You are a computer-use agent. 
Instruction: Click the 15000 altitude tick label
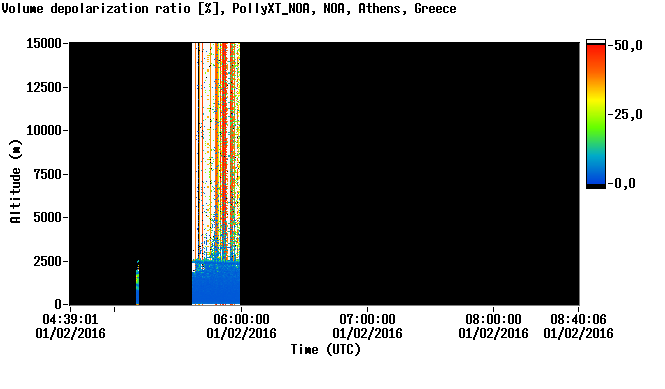click(x=44, y=43)
